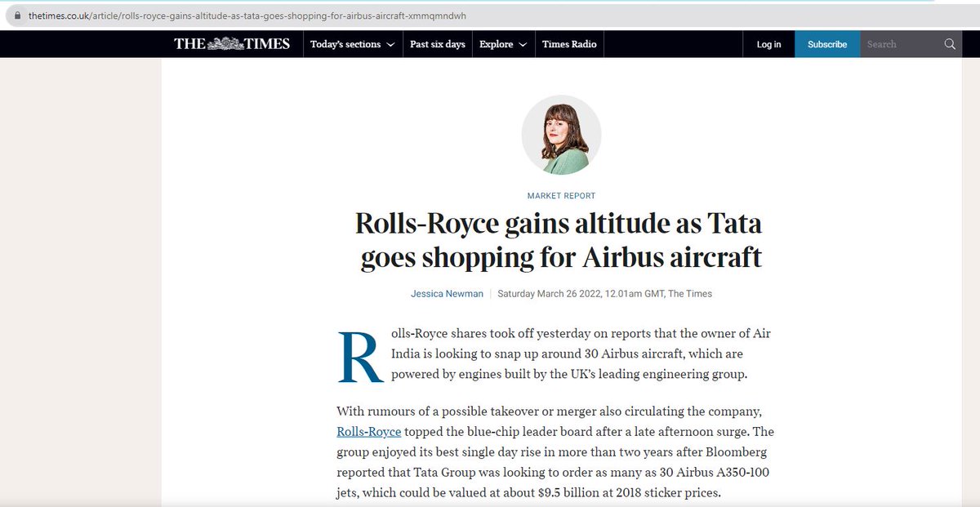Click the author portrait thumbnail
Image resolution: width=980 pixels, height=507 pixels.
[x=561, y=135]
